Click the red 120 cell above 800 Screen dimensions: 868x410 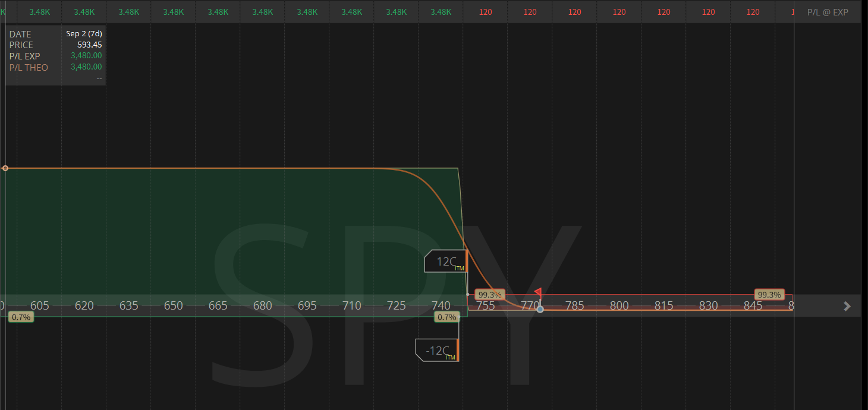(x=619, y=12)
